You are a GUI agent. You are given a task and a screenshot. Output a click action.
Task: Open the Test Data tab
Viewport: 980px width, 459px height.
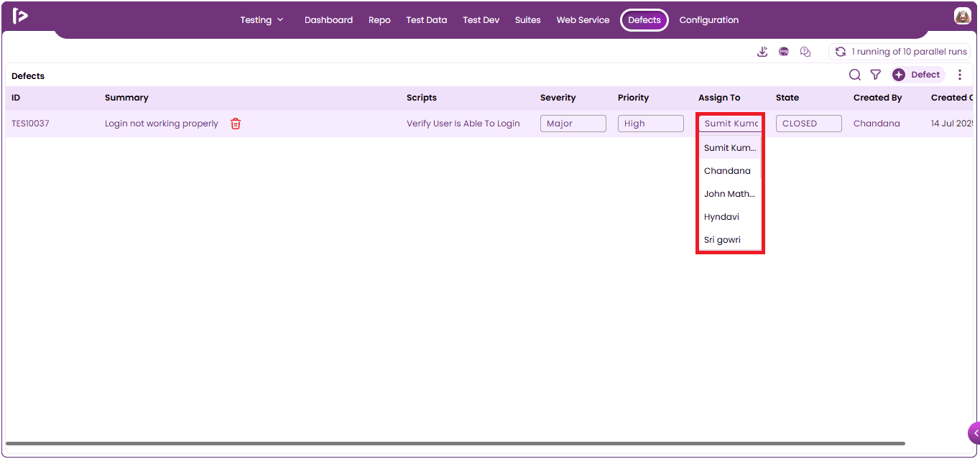pyautogui.click(x=426, y=20)
